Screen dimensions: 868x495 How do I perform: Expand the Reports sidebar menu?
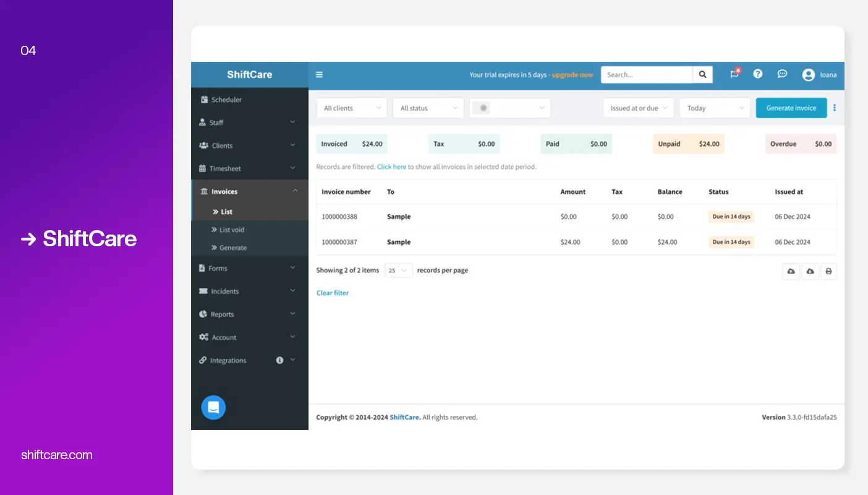[250, 314]
